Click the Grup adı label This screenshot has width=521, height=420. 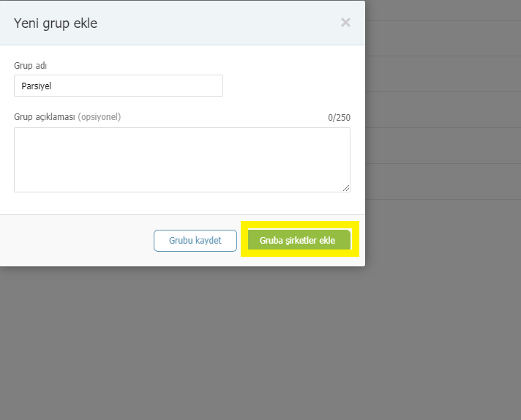pyautogui.click(x=30, y=66)
